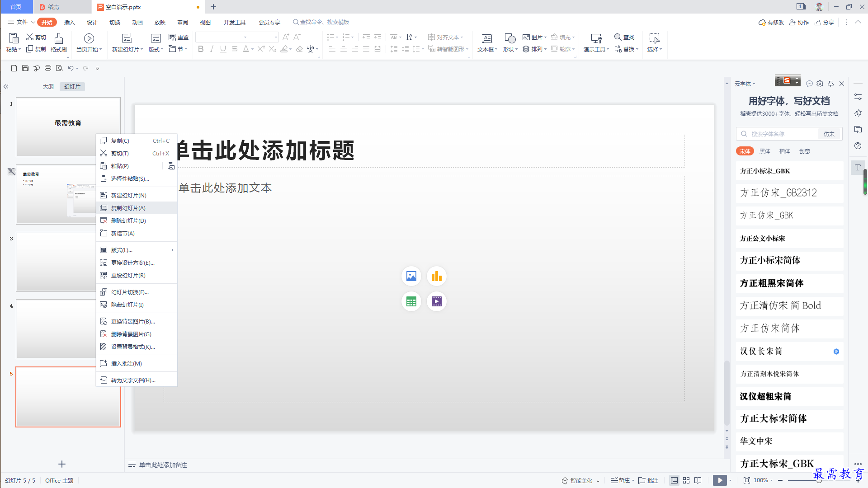Select slide 1 thumbnail 最需教育
This screenshot has width=868, height=488.
pyautogui.click(x=68, y=127)
